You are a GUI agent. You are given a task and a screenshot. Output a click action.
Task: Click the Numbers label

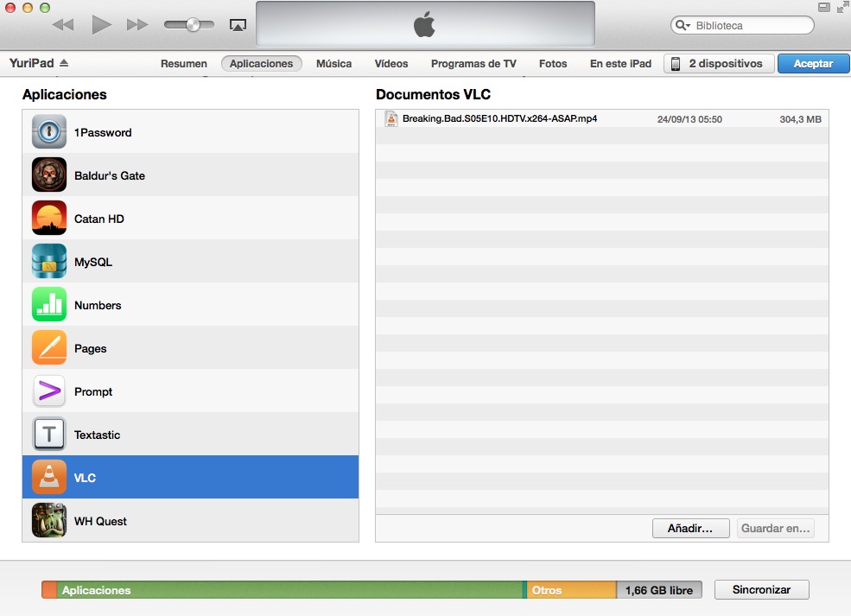coord(98,305)
